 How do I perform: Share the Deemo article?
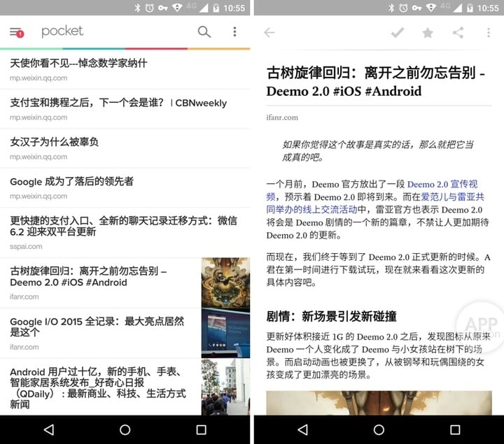(x=458, y=32)
